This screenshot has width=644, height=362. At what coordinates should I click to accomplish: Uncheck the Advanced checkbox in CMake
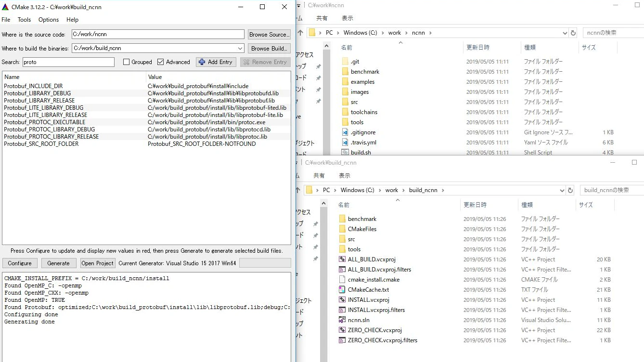pos(161,62)
